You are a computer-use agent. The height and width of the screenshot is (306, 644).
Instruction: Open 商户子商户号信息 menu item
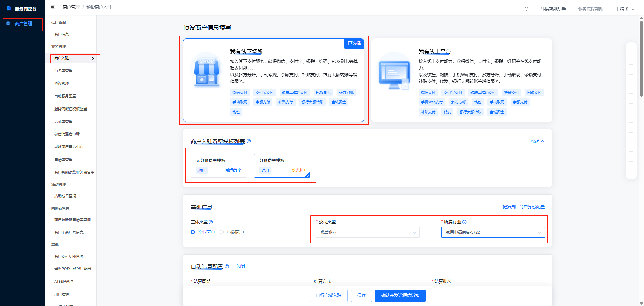pyautogui.click(x=69, y=232)
